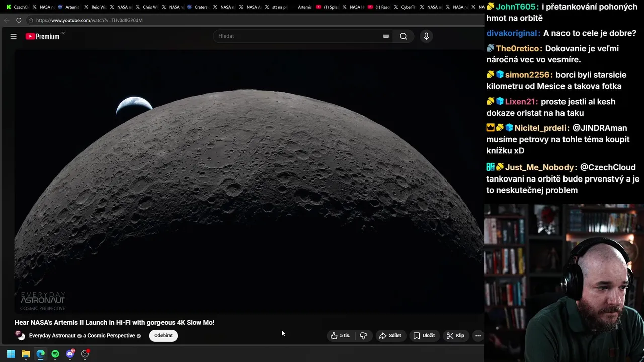Open the Everyday Astronaut channel name link
The height and width of the screenshot is (362, 644).
coord(52,336)
